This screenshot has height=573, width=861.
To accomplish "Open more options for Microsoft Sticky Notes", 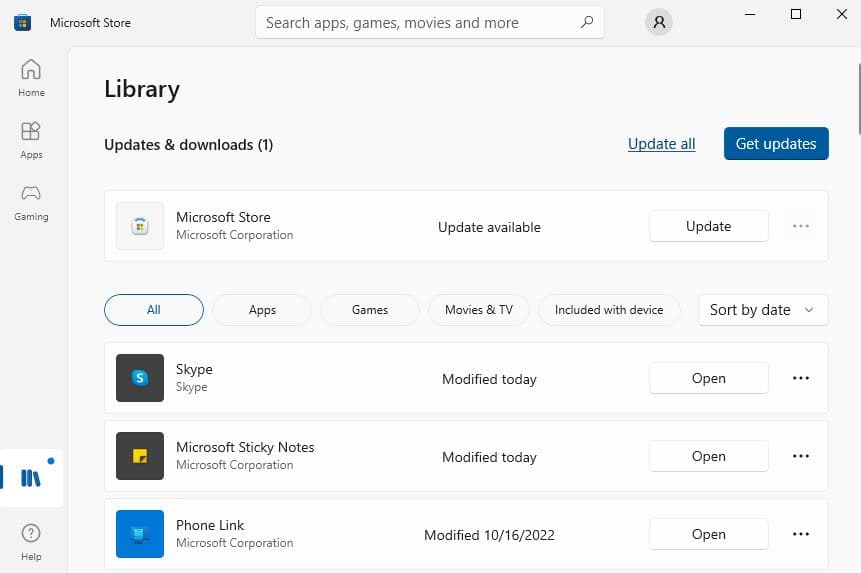I will click(800, 456).
